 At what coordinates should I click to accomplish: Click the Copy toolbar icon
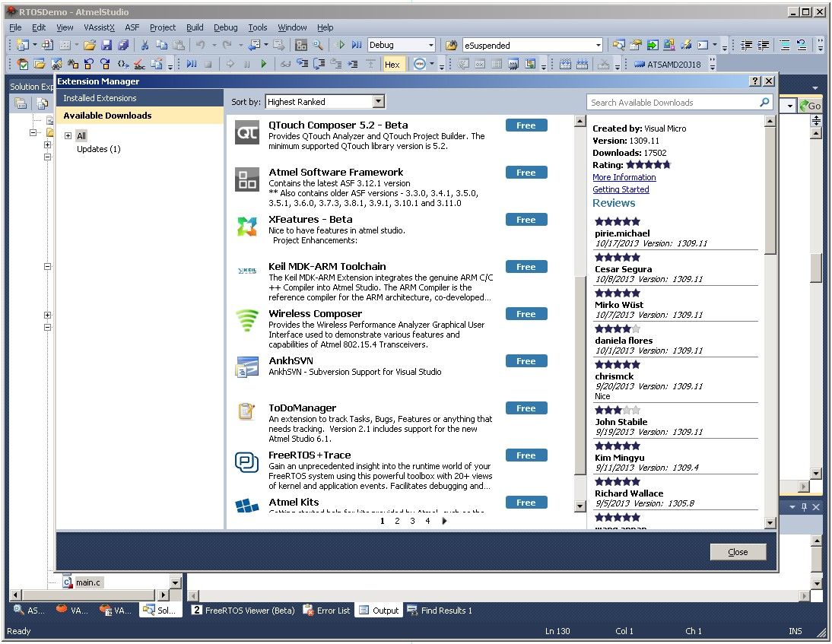tap(162, 46)
